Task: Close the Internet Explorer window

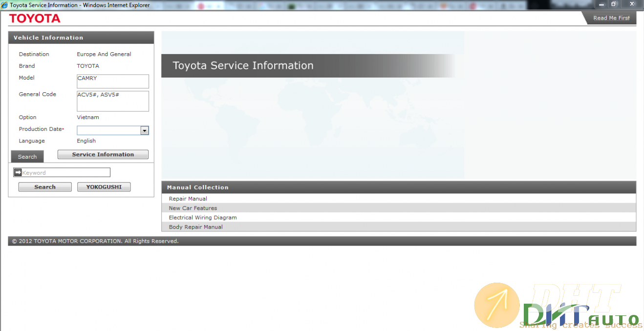Action: click(631, 4)
